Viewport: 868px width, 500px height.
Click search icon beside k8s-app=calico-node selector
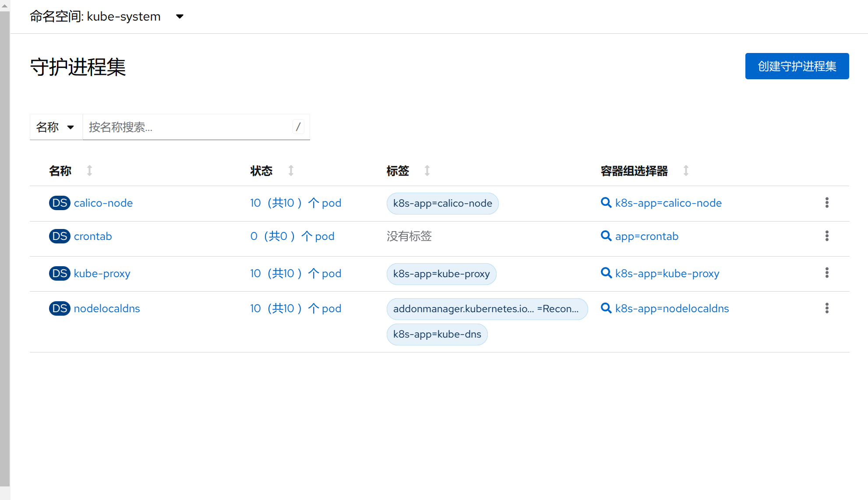point(606,203)
